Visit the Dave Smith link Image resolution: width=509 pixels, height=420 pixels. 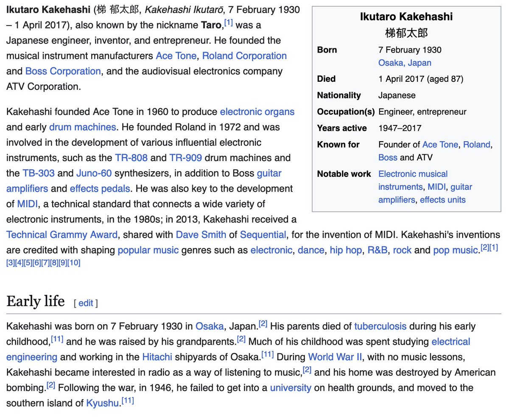tap(201, 235)
